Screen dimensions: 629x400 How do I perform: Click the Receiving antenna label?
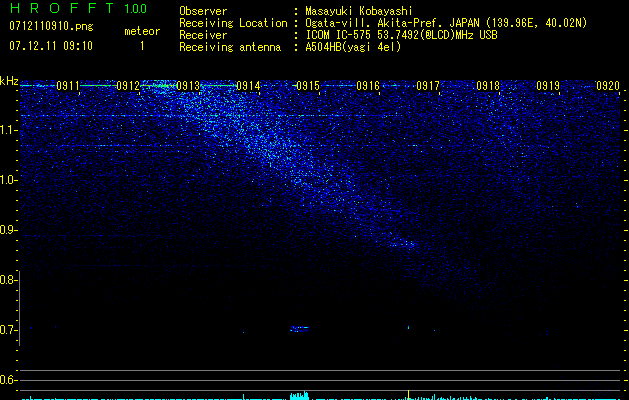coord(230,47)
